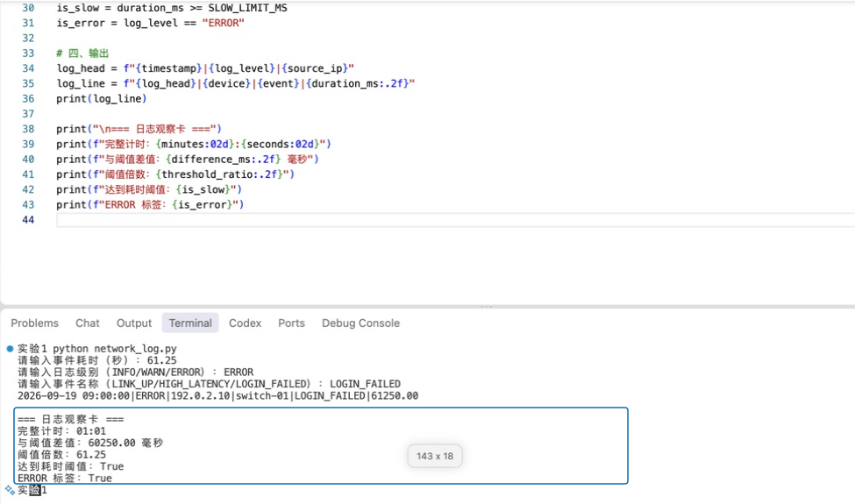Screen dimensions: 855x504
Task: Click line number 44 in gutter
Action: click(x=28, y=220)
